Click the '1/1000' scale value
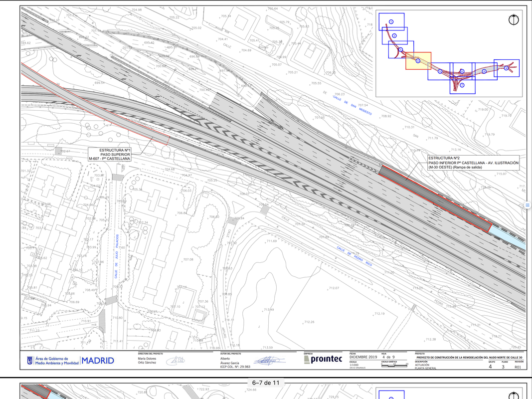Screen dimensions: 532x399 pyautogui.click(x=354, y=365)
